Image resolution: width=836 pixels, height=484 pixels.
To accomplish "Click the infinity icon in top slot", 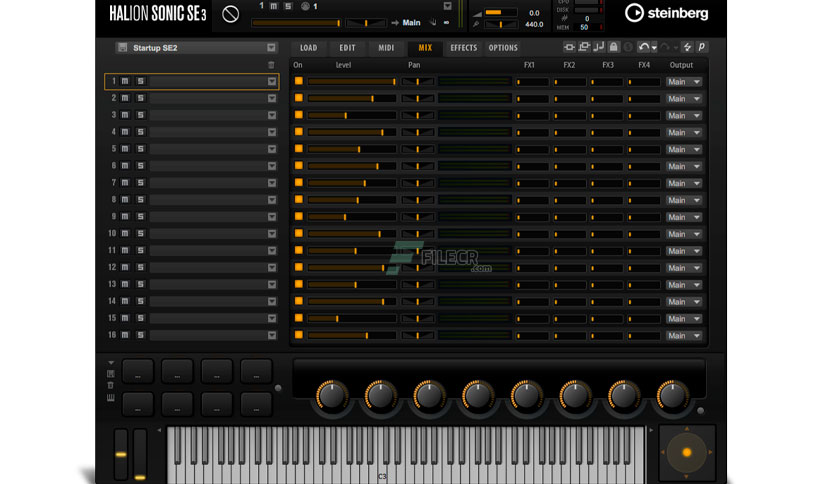I will tap(446, 22).
